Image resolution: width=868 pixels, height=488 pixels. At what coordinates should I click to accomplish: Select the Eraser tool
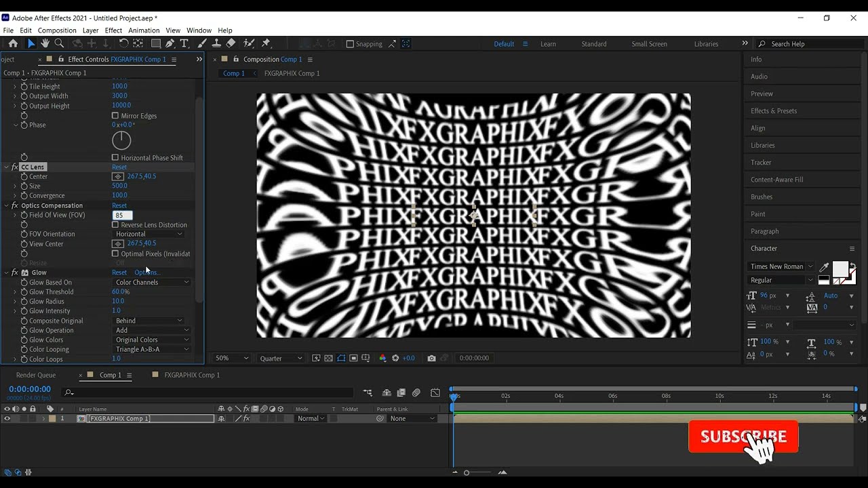[x=231, y=43]
